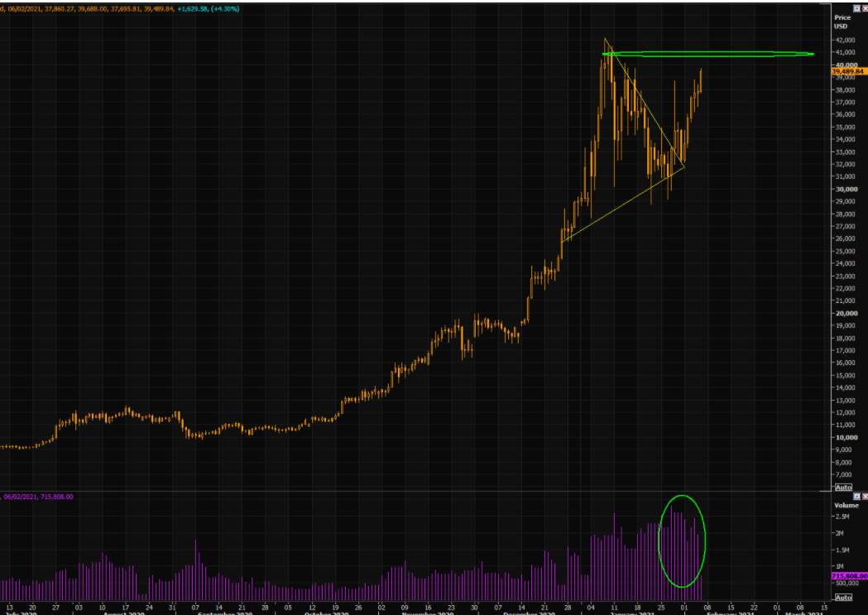Select the yellow descending trendline
Screen dimensions: 868x615
click(x=645, y=103)
